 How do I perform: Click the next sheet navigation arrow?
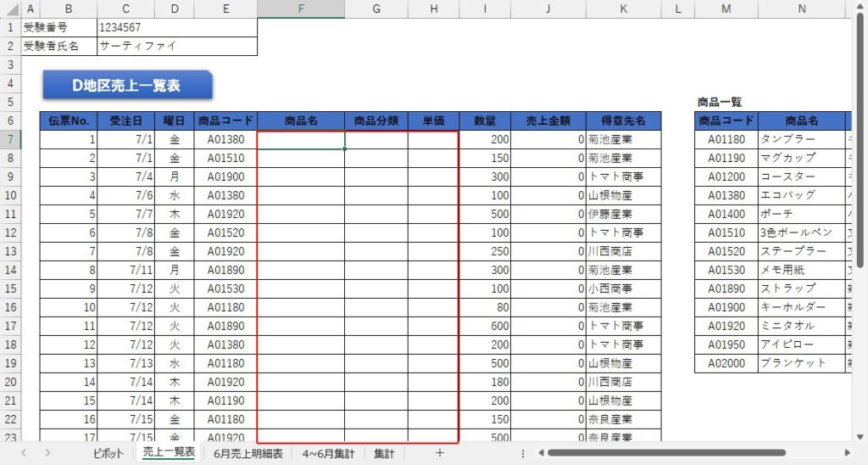coord(47,453)
